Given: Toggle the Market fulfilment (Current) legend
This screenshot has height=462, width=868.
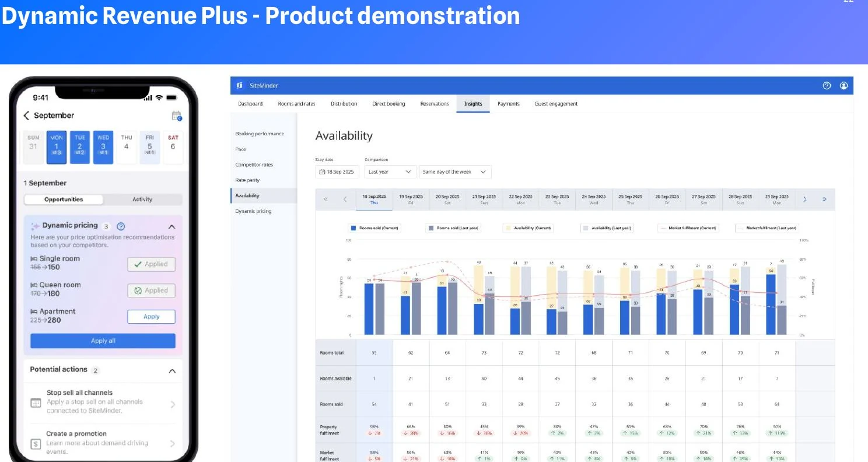Looking at the screenshot, I should (x=688, y=228).
